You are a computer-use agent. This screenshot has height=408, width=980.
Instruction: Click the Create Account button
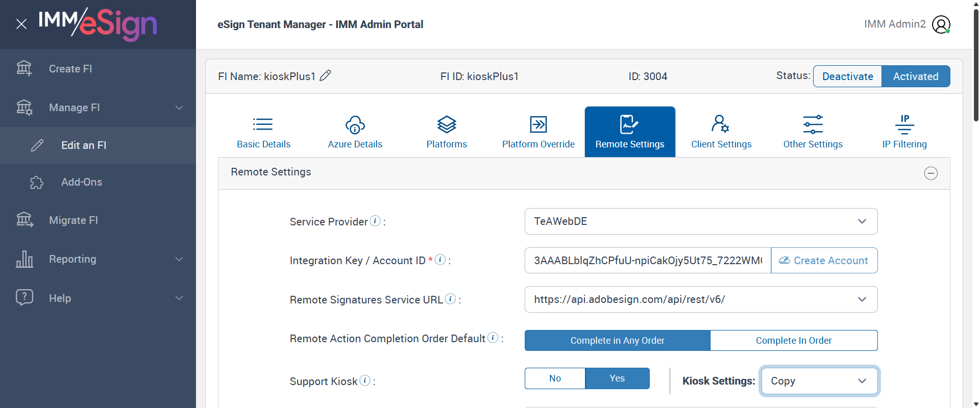coord(824,261)
